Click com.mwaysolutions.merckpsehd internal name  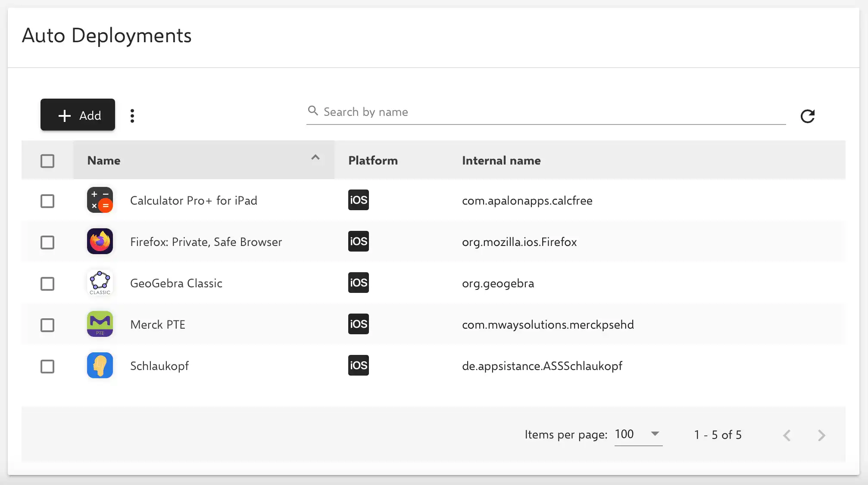pyautogui.click(x=548, y=324)
